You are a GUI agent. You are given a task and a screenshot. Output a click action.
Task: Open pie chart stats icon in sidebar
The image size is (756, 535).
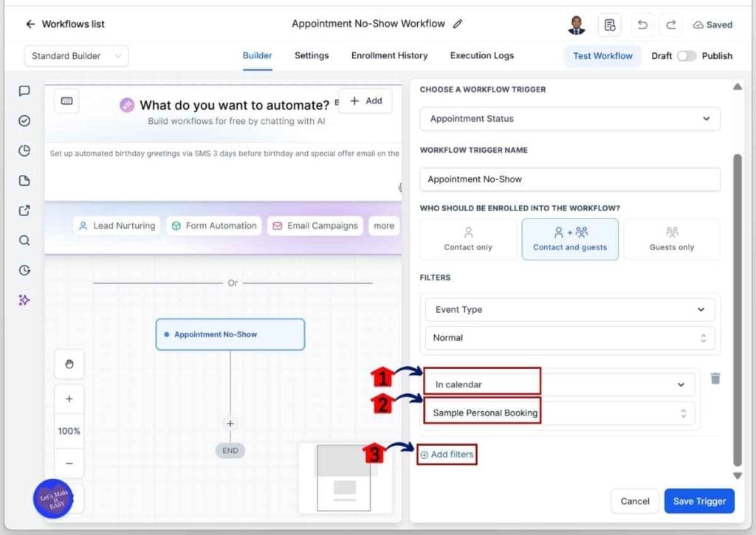tap(24, 151)
